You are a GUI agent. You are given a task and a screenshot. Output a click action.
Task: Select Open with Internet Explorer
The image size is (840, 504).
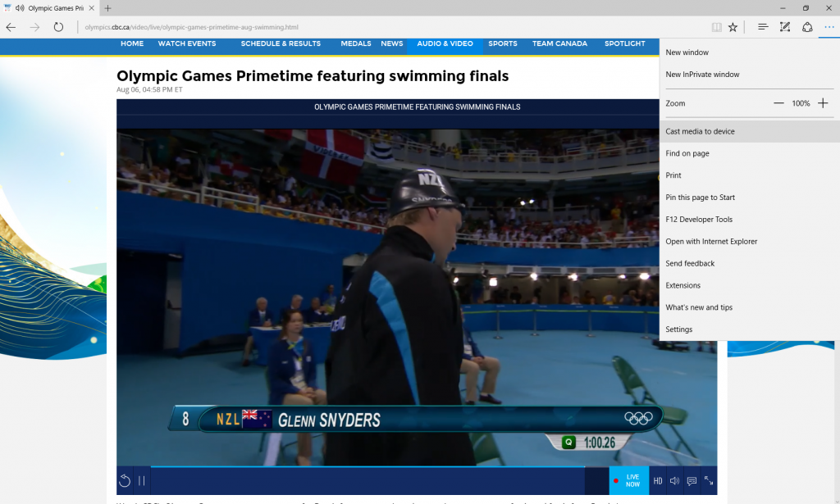click(750, 241)
